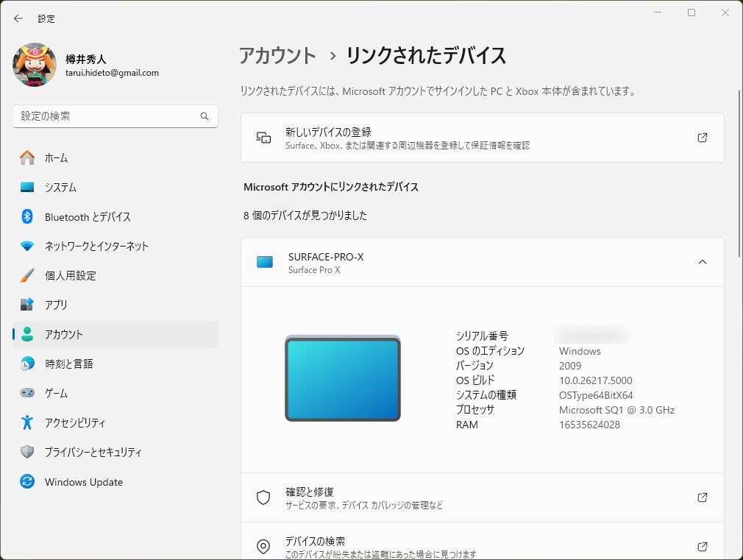Click the 新しいデバイスの登録 external link icon
The width and height of the screenshot is (743, 560).
(702, 137)
